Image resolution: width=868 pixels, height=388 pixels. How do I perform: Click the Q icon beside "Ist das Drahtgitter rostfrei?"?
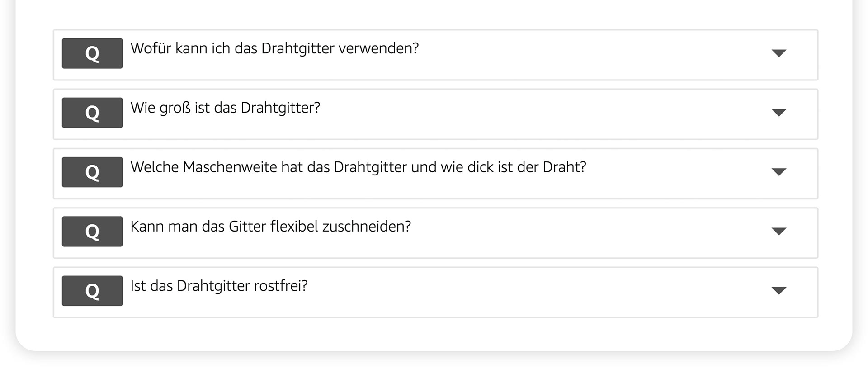pyautogui.click(x=92, y=291)
